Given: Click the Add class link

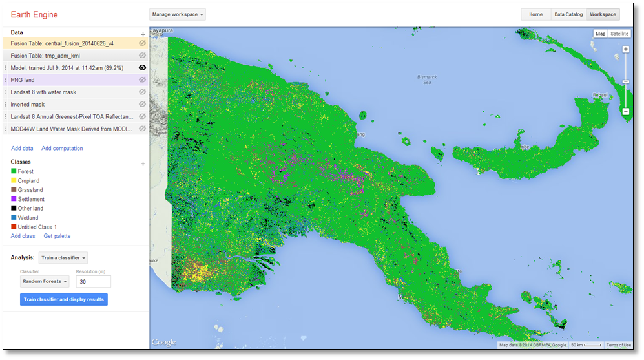Looking at the screenshot, I should (23, 236).
